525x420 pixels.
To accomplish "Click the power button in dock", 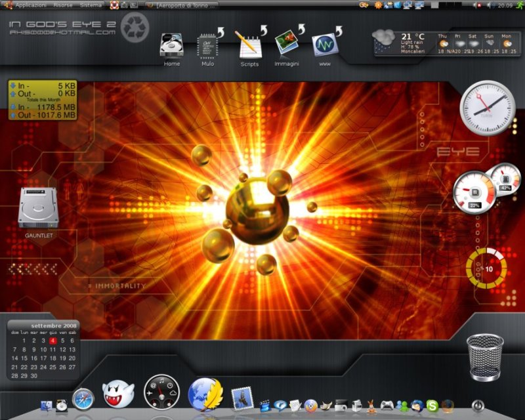I will click(x=477, y=406).
